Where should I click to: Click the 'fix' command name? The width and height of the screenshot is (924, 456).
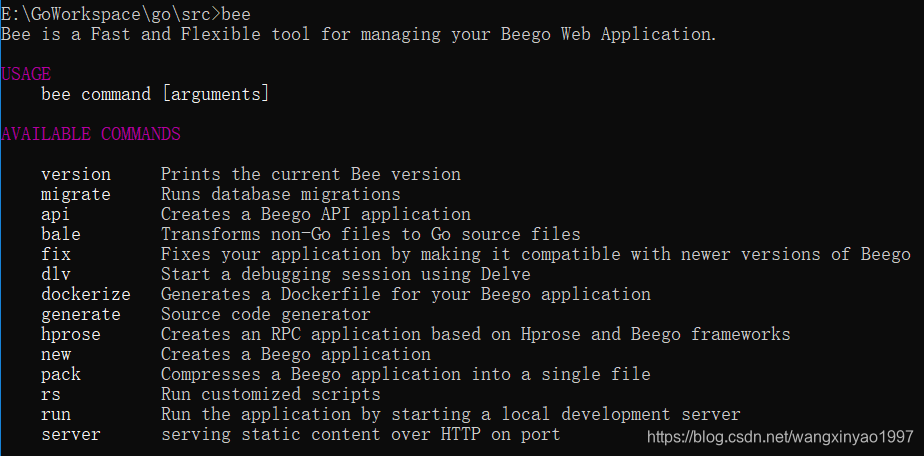(x=56, y=254)
